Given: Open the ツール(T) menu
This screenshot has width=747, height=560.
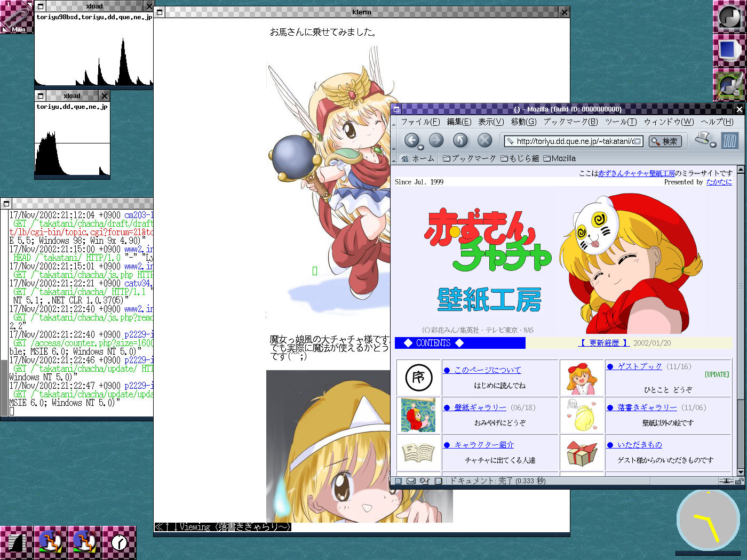Looking at the screenshot, I should 621,122.
